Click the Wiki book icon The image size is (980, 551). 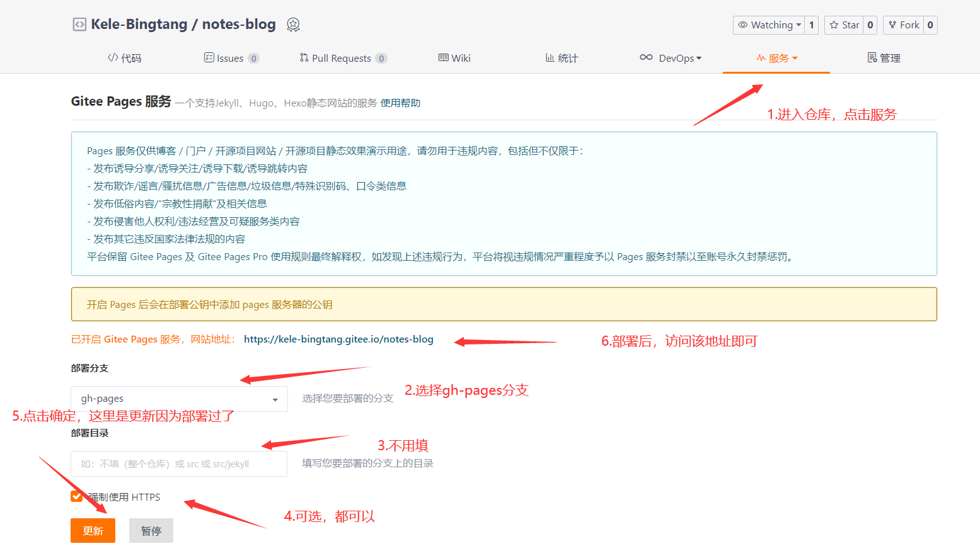click(444, 57)
